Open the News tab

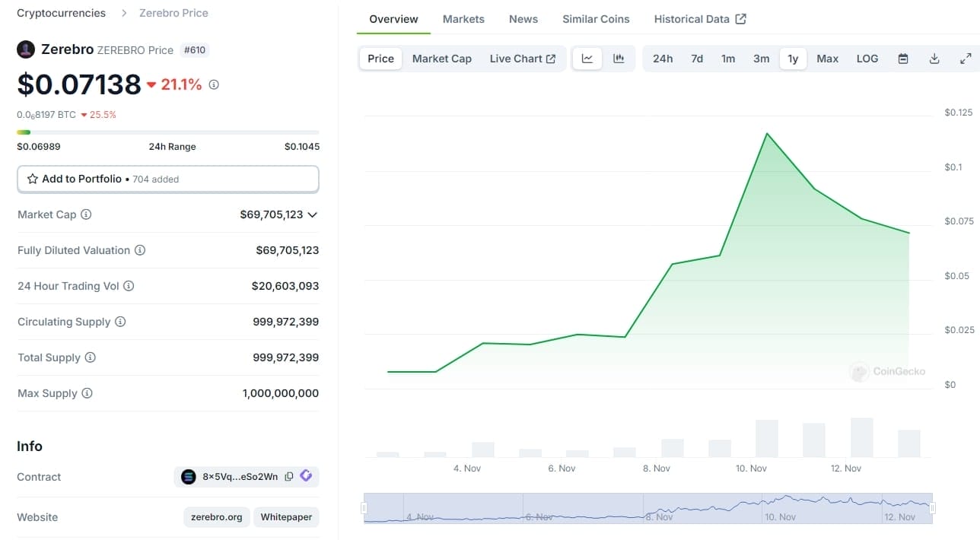pyautogui.click(x=523, y=19)
